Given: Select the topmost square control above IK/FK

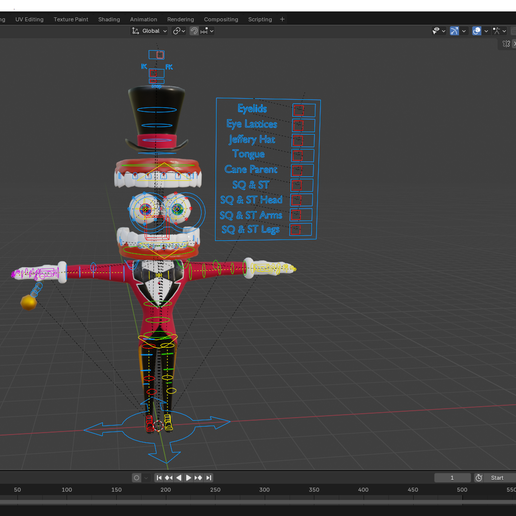Looking at the screenshot, I should coord(156,54).
